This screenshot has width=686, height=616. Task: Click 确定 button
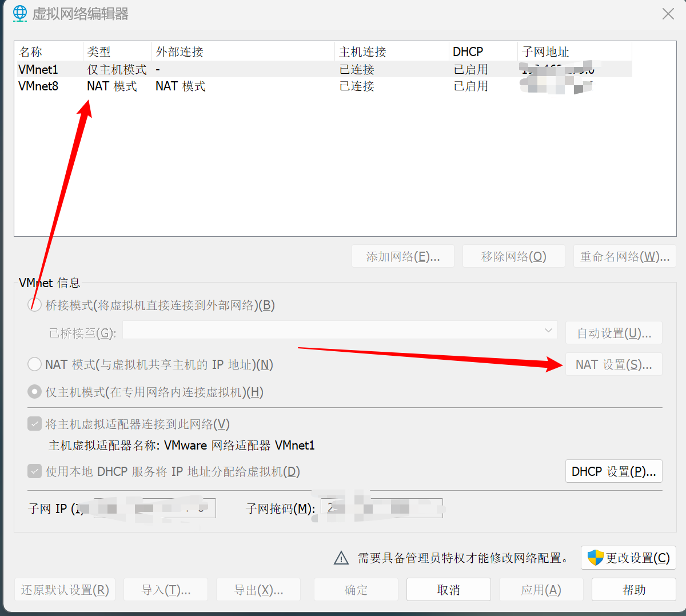[356, 590]
